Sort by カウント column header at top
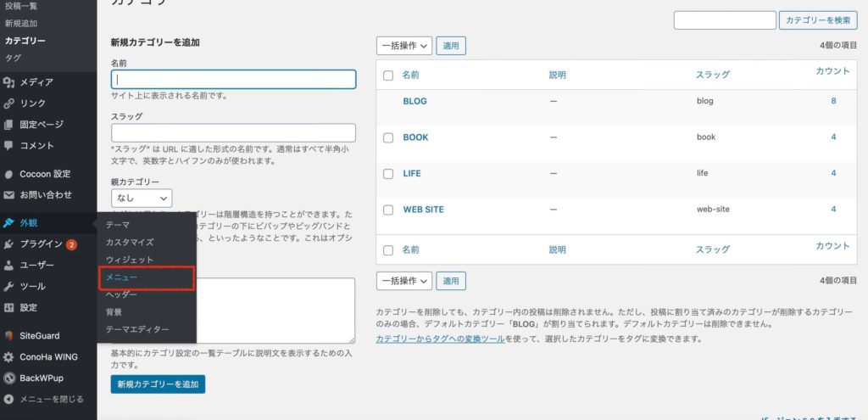This screenshot has height=420, width=868. pyautogui.click(x=832, y=71)
